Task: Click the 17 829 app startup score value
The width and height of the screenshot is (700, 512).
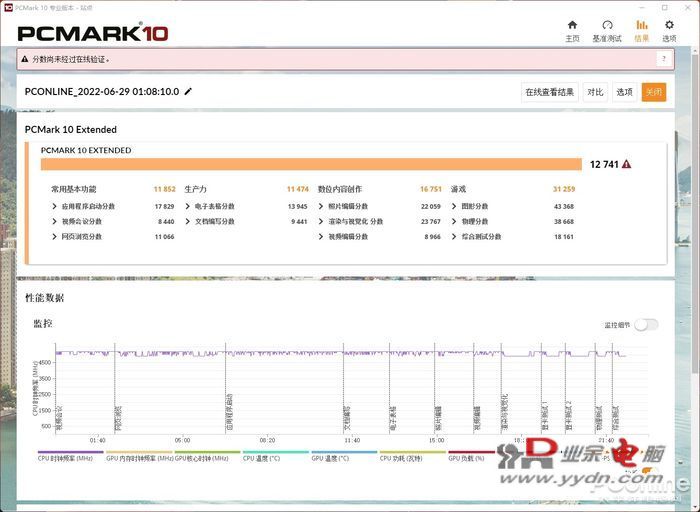Action: tap(164, 206)
